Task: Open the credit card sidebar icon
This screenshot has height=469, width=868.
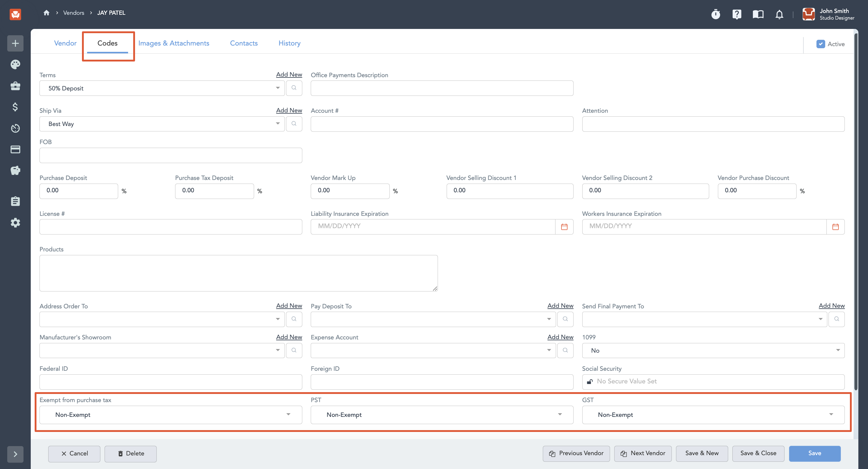Action: (x=15, y=149)
